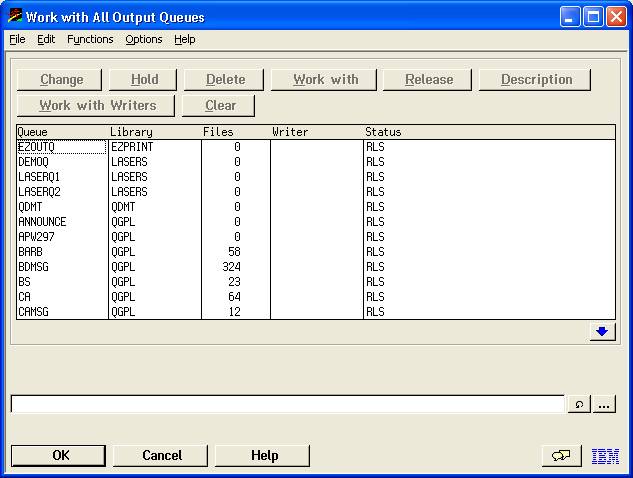The width and height of the screenshot is (633, 478).
Task: Select the BARB queue entry
Action: pyautogui.click(x=30, y=252)
